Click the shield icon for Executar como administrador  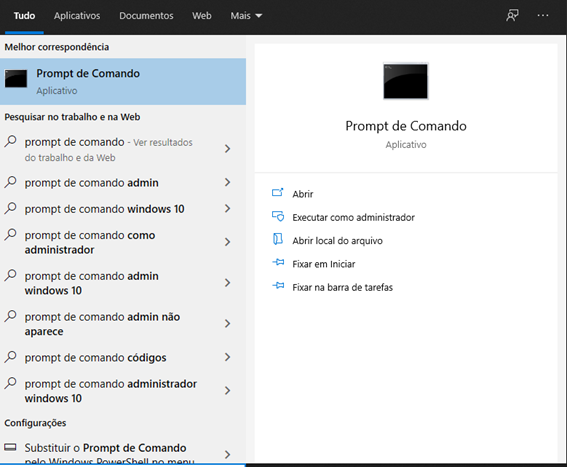pos(278,216)
